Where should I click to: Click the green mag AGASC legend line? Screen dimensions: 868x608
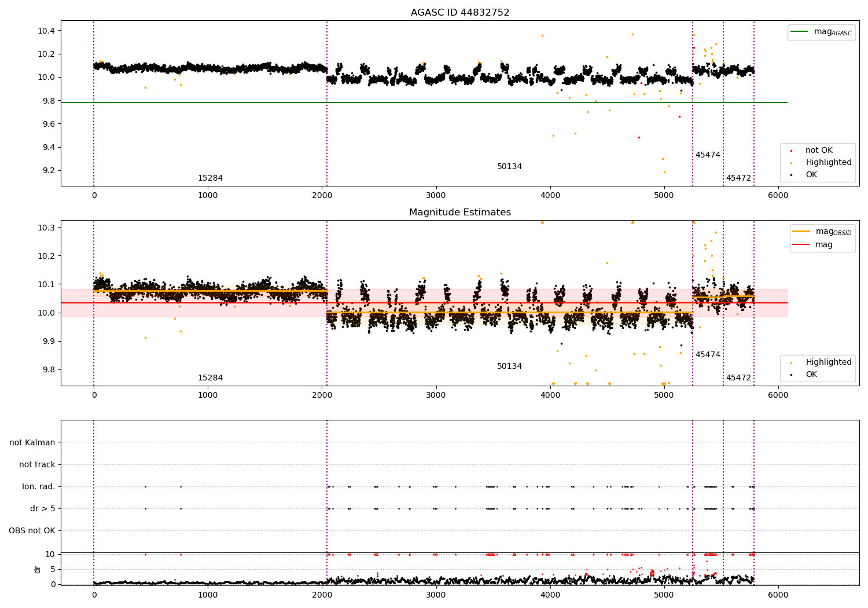pos(800,32)
